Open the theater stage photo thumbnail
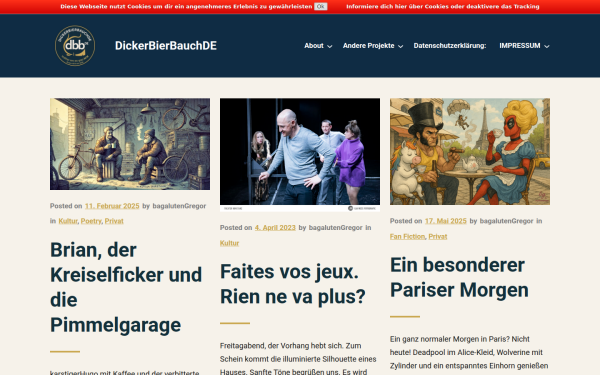Viewport: 600px width, 375px height. click(x=300, y=155)
